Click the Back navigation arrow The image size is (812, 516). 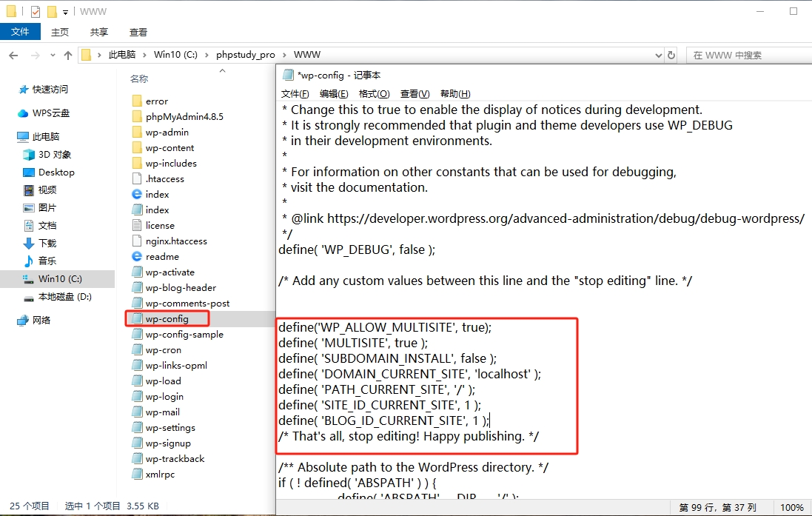[x=13, y=55]
